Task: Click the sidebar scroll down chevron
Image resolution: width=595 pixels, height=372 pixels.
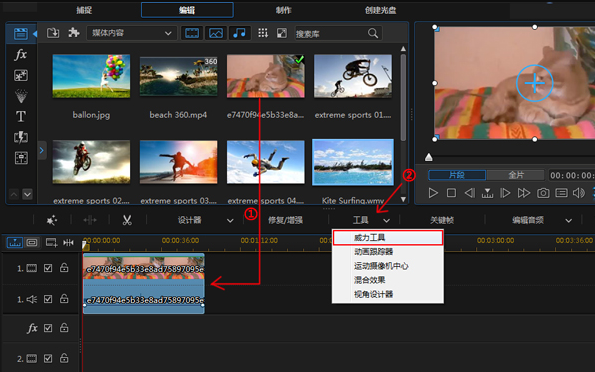Action: coord(27,195)
